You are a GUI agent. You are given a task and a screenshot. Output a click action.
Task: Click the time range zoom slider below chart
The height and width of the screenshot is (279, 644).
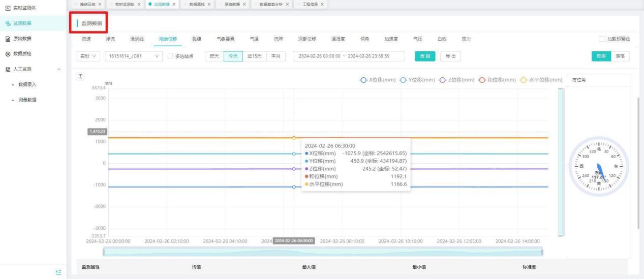322,252
